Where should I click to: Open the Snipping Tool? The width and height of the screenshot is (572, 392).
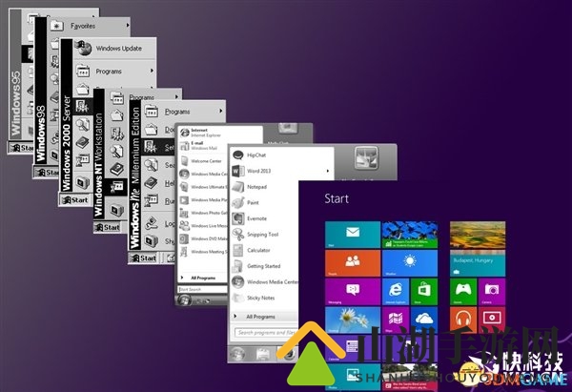click(264, 235)
